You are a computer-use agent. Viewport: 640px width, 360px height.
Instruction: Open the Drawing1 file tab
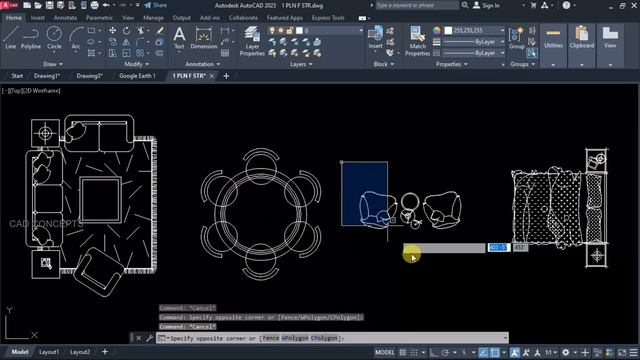pyautogui.click(x=47, y=76)
